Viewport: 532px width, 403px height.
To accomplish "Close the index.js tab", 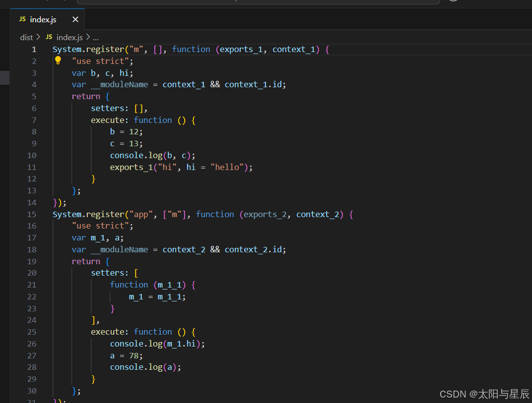I will [75, 20].
